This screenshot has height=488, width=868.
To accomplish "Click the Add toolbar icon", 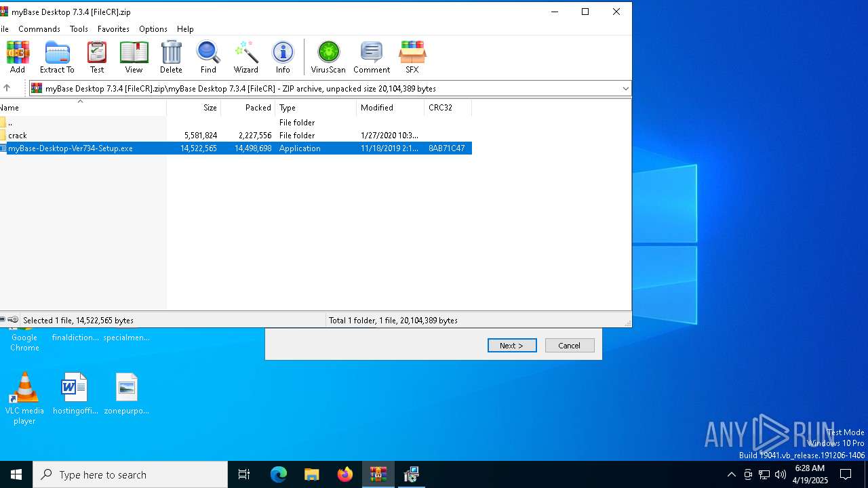I will click(18, 58).
